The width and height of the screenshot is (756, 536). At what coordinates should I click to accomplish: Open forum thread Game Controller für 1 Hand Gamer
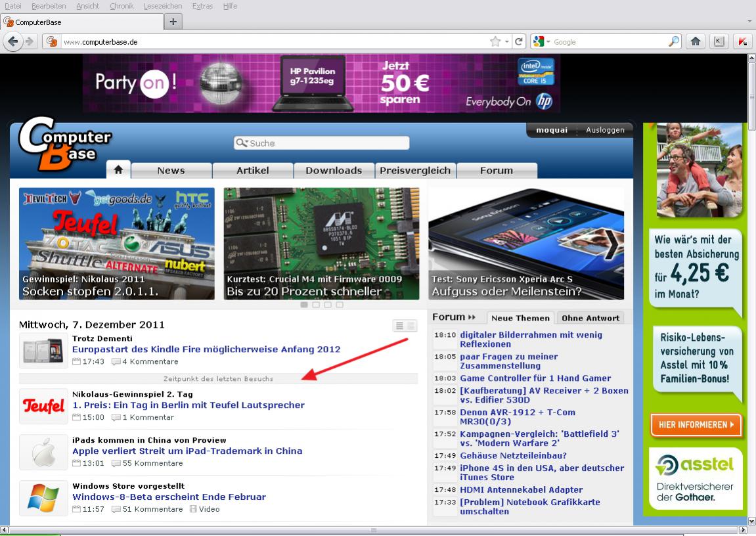[x=535, y=378]
